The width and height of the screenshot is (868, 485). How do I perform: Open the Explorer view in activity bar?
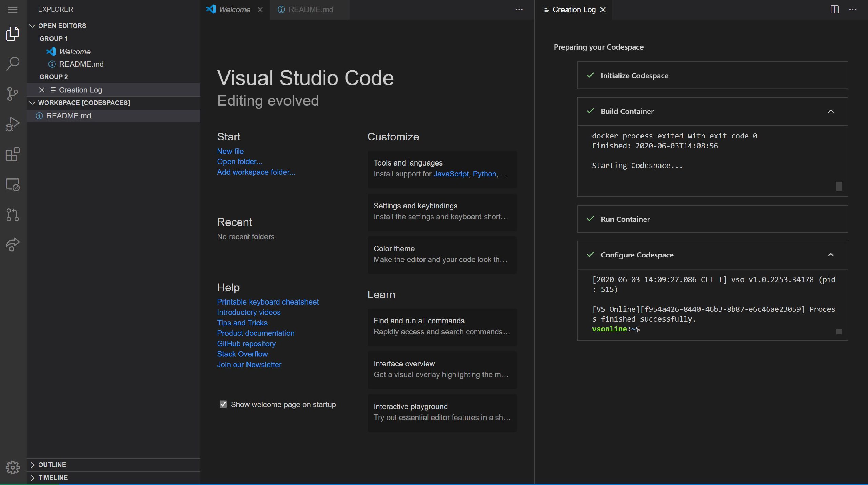[13, 34]
